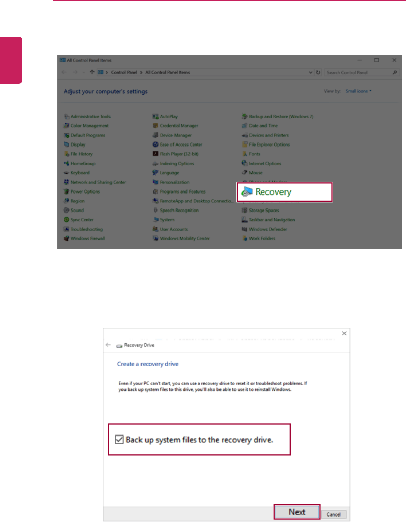408x532 pixels.
Task: Click the User Accounts link
Action: (x=174, y=229)
